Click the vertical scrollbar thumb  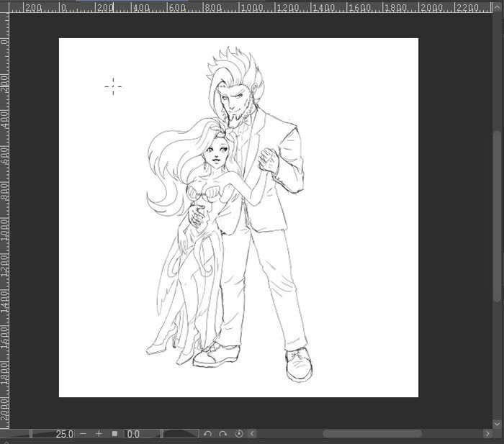click(x=498, y=216)
